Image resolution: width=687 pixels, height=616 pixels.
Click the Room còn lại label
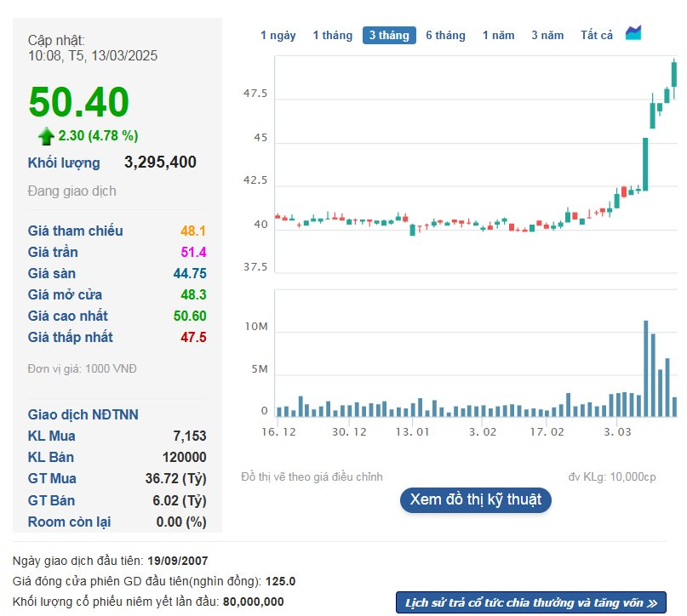pyautogui.click(x=69, y=522)
